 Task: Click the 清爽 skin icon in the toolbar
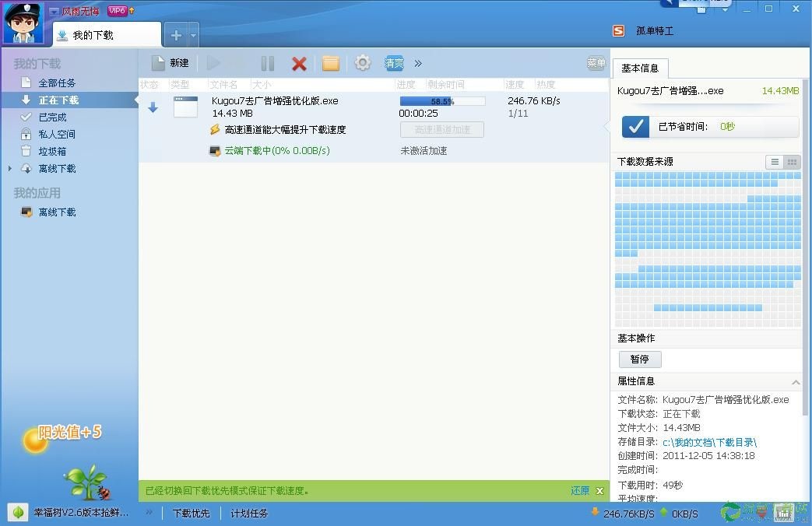pos(393,63)
